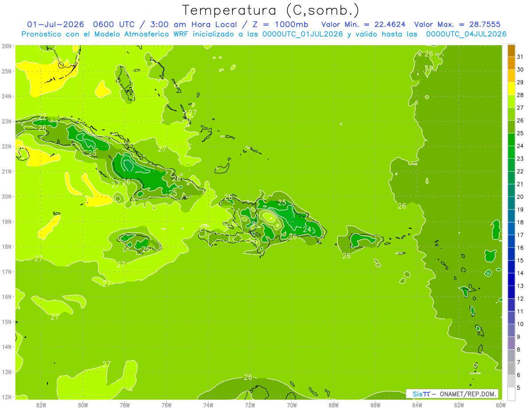Pick color swatch between 24 and 25
Screen dimensions: 532x411
pyautogui.click(x=511, y=140)
